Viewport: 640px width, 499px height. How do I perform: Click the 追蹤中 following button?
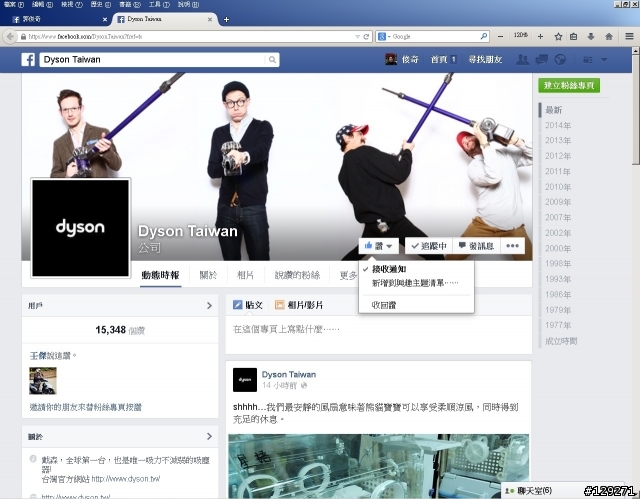[429, 246]
